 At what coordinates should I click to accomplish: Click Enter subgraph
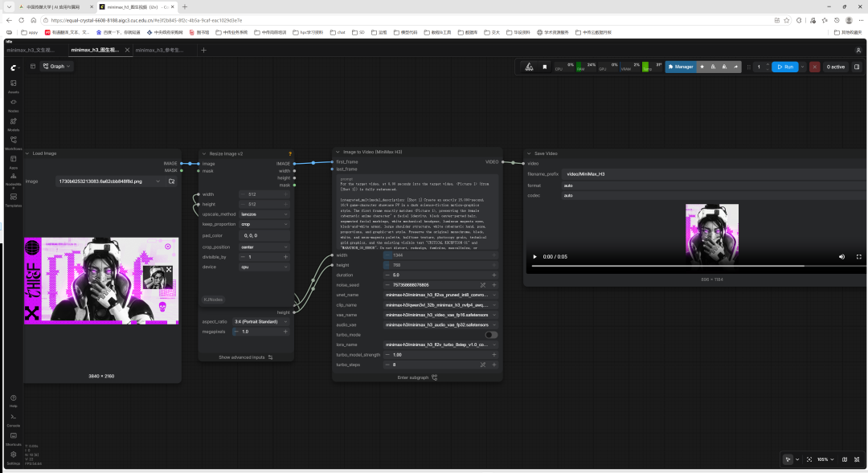417,377
